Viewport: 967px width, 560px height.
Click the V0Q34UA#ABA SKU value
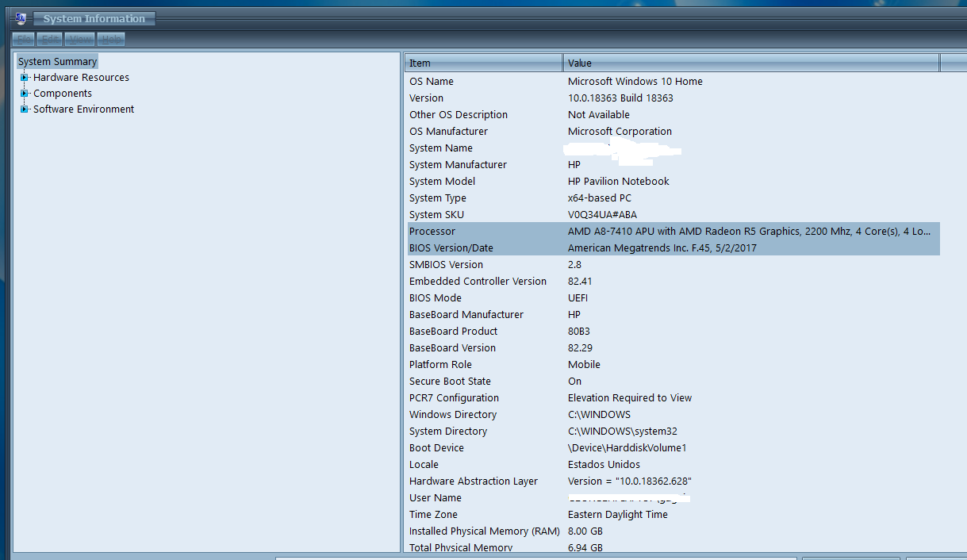(x=602, y=215)
